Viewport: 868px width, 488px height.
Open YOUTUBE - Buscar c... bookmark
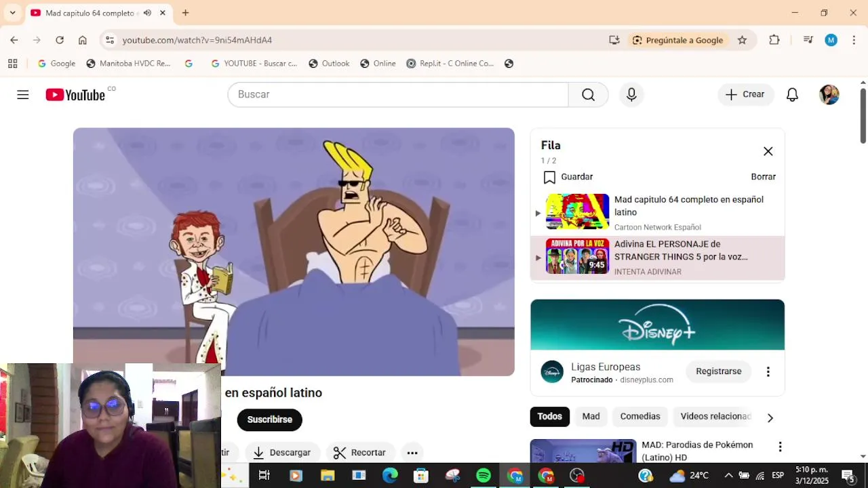pos(254,64)
